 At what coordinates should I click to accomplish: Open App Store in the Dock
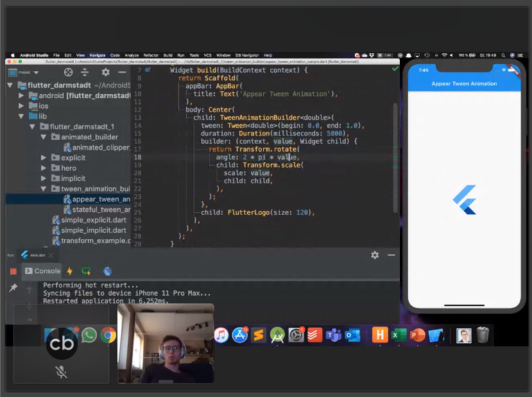(x=240, y=335)
